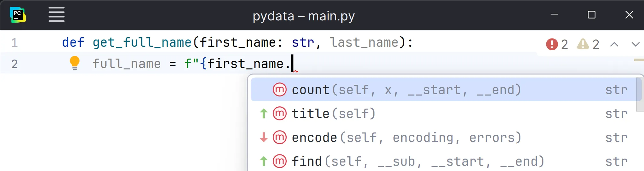Image resolution: width=644 pixels, height=171 pixels.
Task: Click the PyCharm logo icon
Action: click(18, 15)
